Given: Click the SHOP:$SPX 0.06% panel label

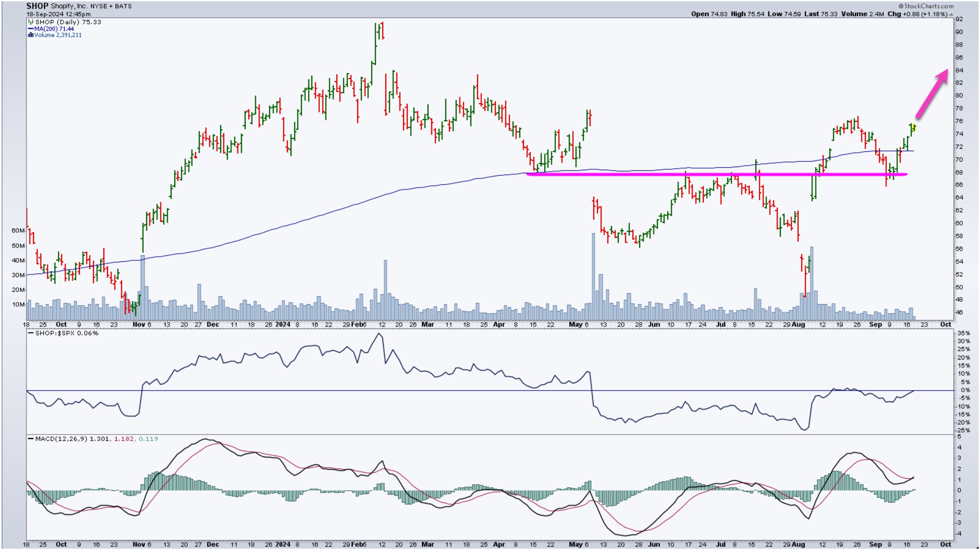Looking at the screenshot, I should pos(67,333).
